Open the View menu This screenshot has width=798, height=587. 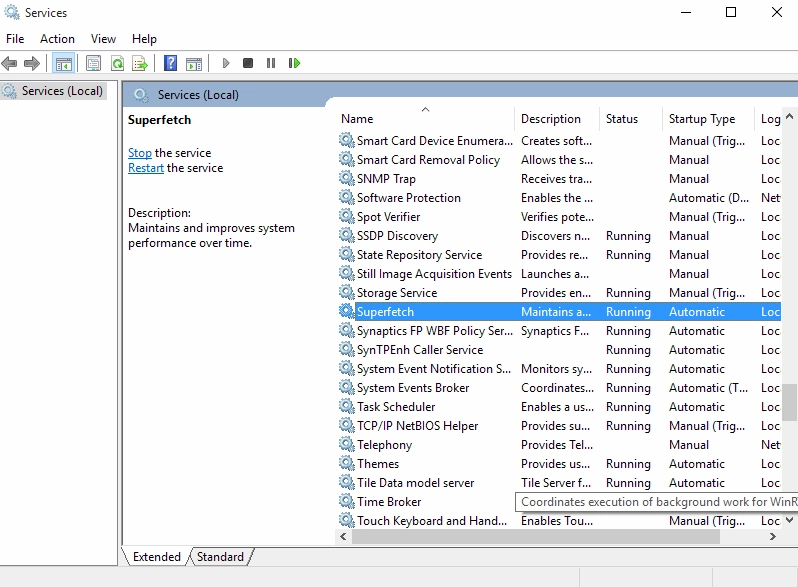click(103, 39)
